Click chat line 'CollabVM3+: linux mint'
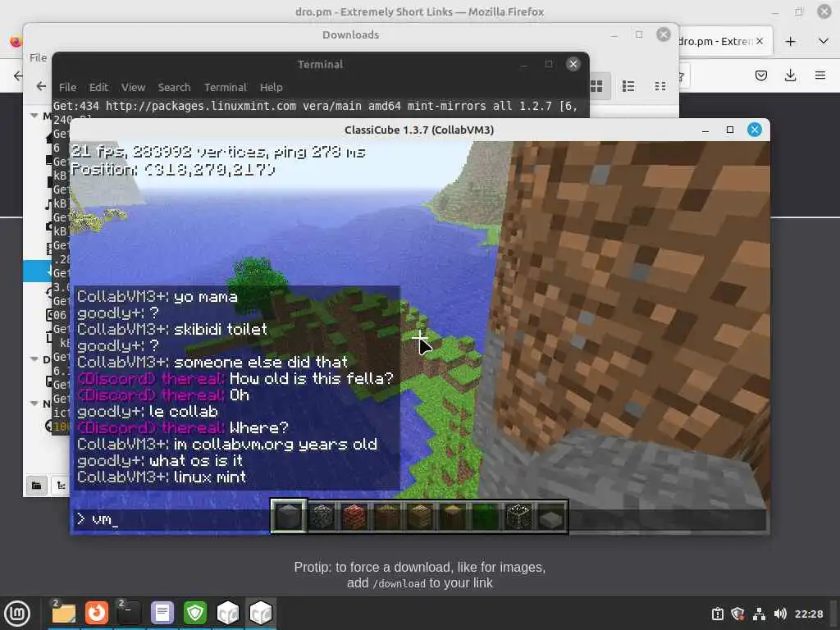840x630 pixels. click(x=162, y=477)
